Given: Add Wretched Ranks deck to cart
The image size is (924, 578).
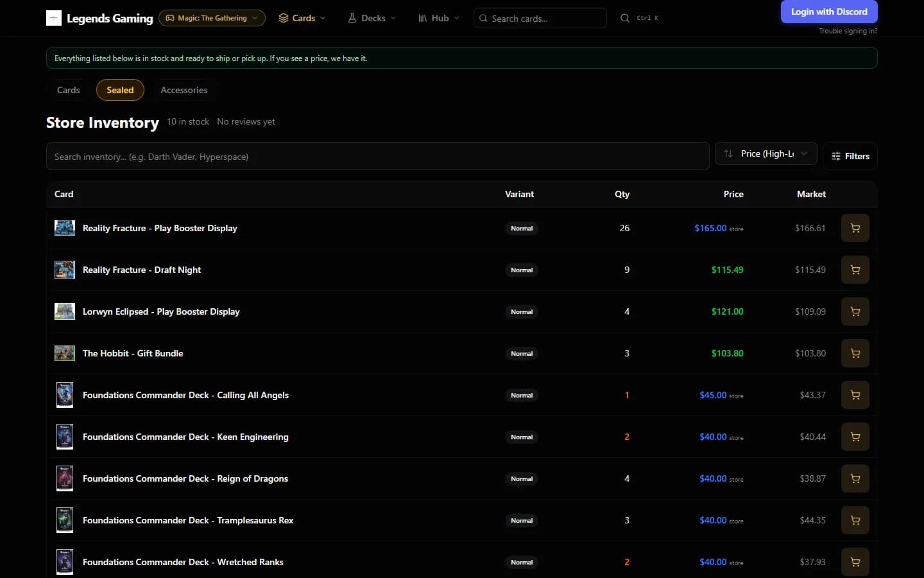Looking at the screenshot, I should point(855,562).
